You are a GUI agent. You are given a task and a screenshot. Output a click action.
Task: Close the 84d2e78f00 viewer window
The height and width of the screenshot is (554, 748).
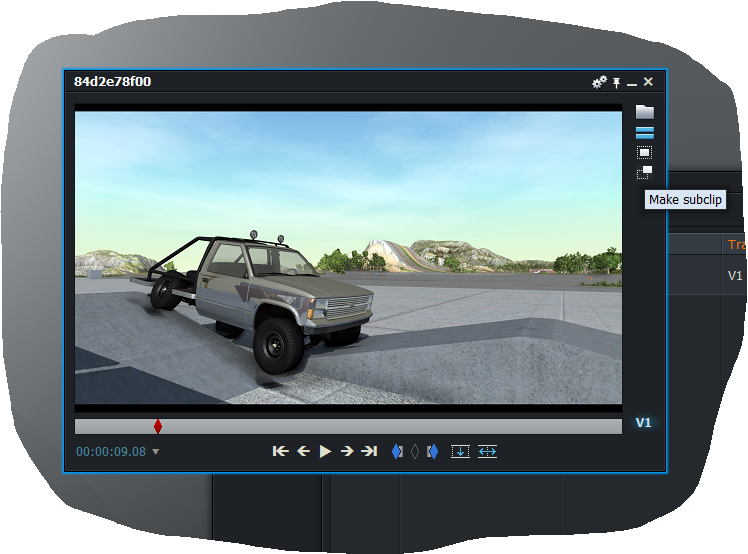(x=648, y=82)
